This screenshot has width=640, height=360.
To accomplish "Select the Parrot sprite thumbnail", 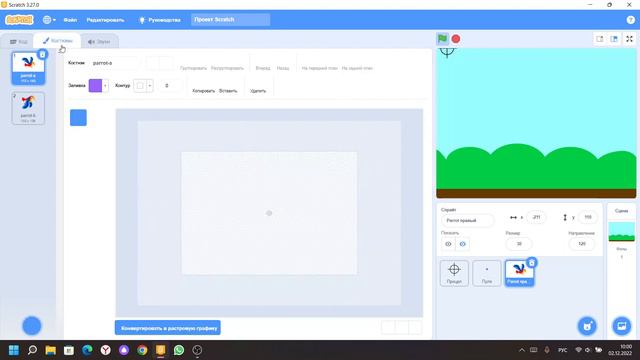I will click(519, 273).
